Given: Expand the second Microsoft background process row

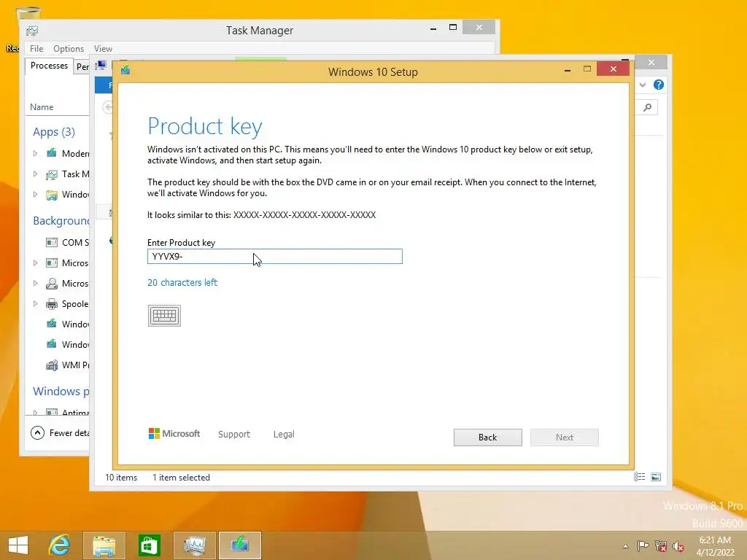Looking at the screenshot, I should 35,284.
